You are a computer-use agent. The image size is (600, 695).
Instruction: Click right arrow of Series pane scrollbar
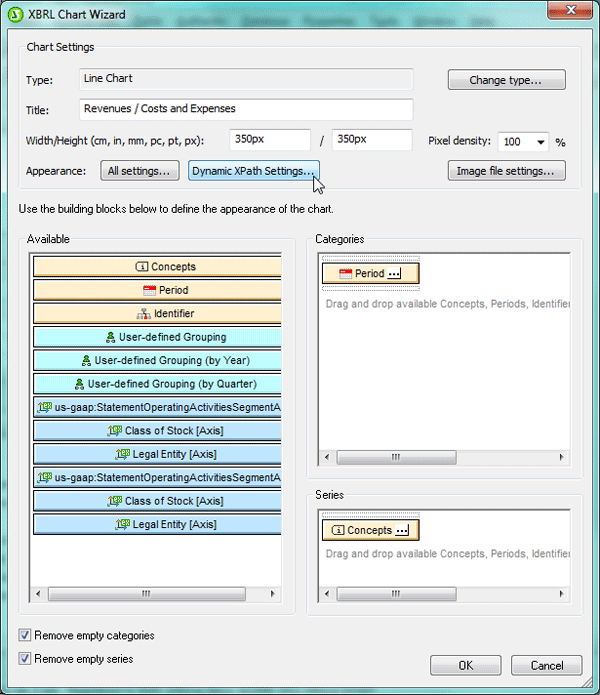(561, 594)
